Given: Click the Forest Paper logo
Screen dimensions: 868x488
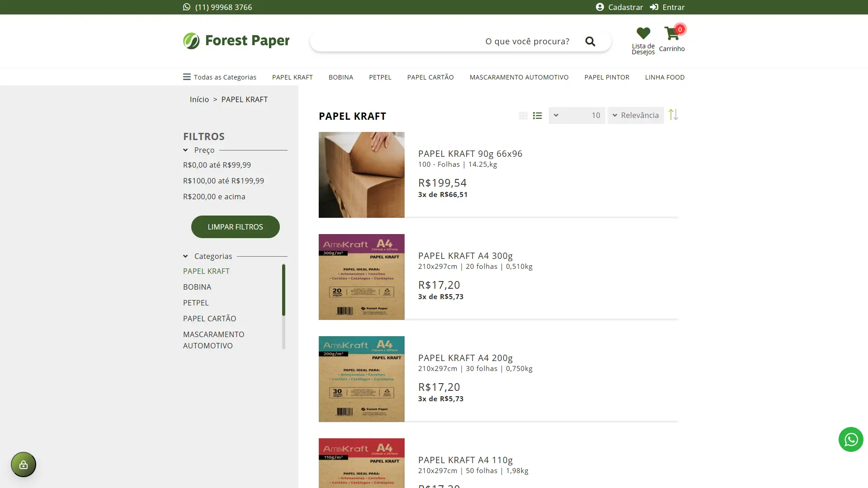Looking at the screenshot, I should pos(236,41).
